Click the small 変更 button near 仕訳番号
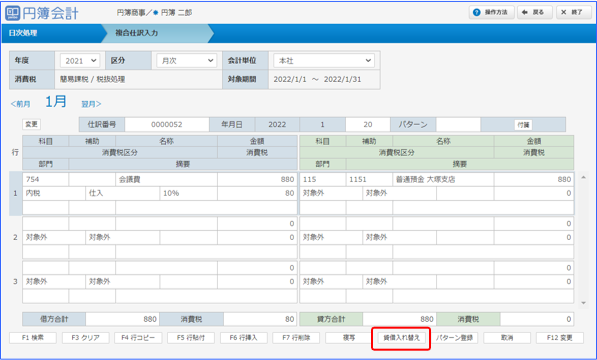The image size is (597, 360). click(x=31, y=124)
